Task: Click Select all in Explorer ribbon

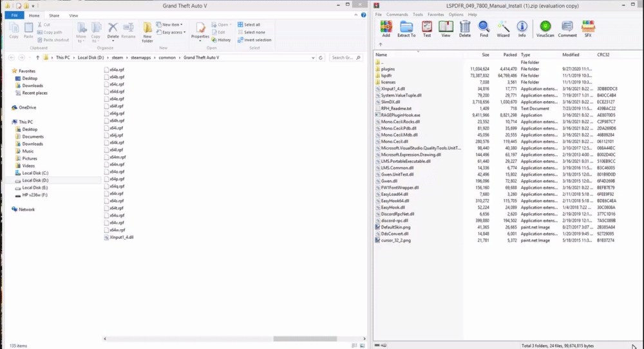Action: [x=249, y=24]
